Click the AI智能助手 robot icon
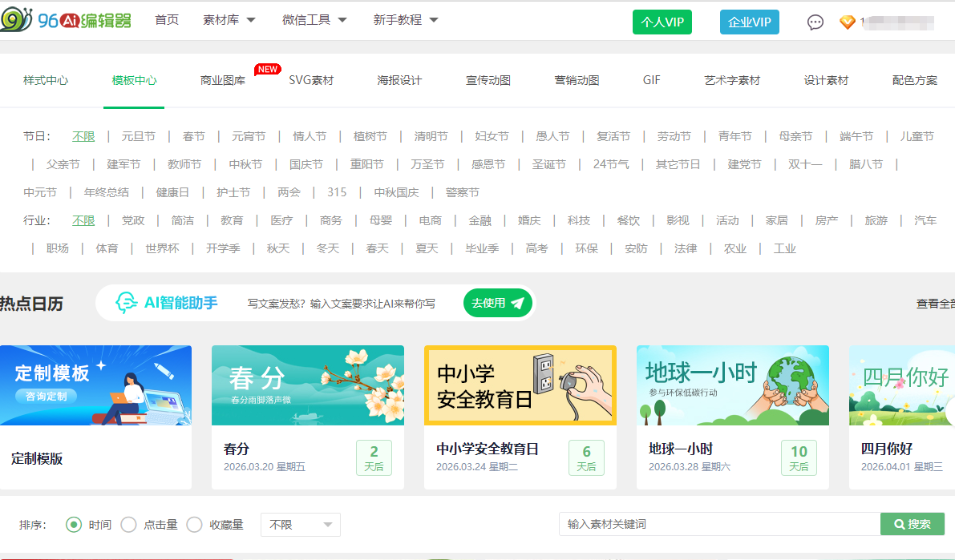This screenshot has height=560, width=955. click(x=126, y=303)
